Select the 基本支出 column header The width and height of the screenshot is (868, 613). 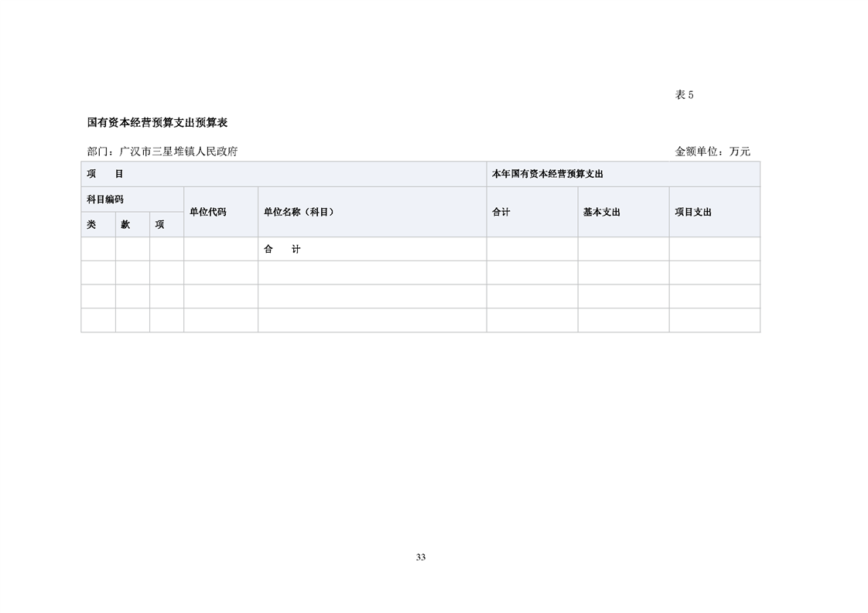624,212
